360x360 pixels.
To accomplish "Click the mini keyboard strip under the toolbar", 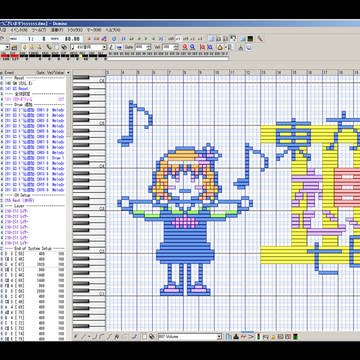I will [168, 53].
